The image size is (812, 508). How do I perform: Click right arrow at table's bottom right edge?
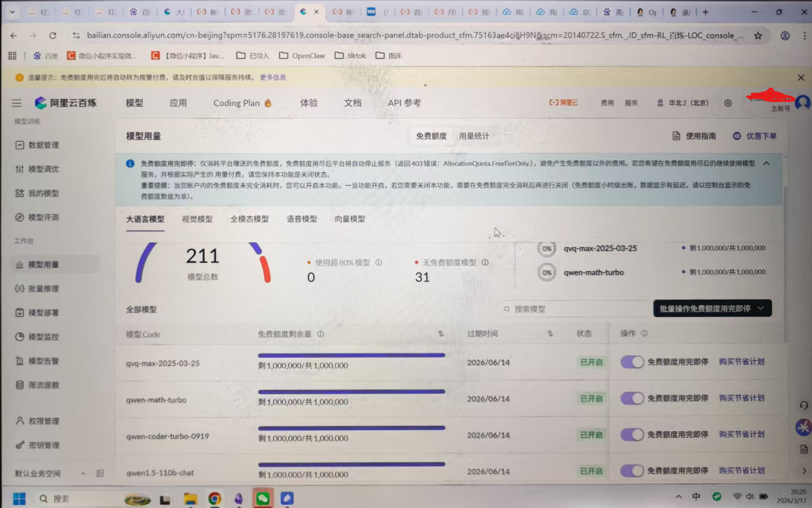(x=804, y=471)
